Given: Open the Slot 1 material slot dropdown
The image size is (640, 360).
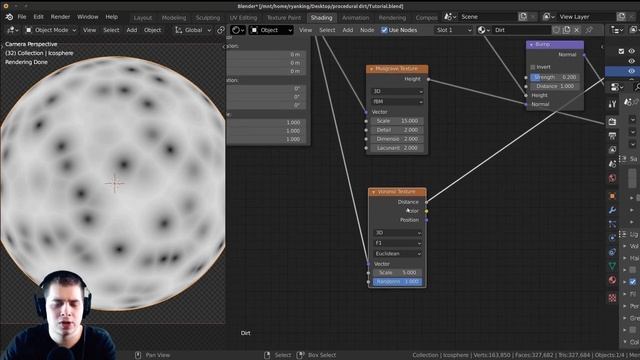Looking at the screenshot, I should (x=453, y=30).
